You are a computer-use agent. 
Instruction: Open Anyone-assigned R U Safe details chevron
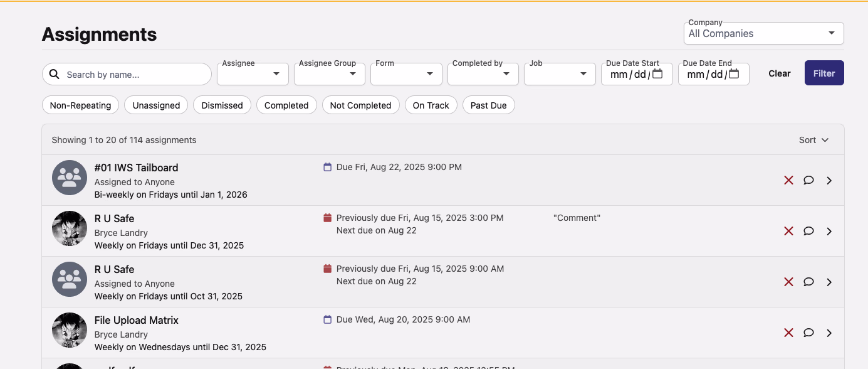click(829, 282)
